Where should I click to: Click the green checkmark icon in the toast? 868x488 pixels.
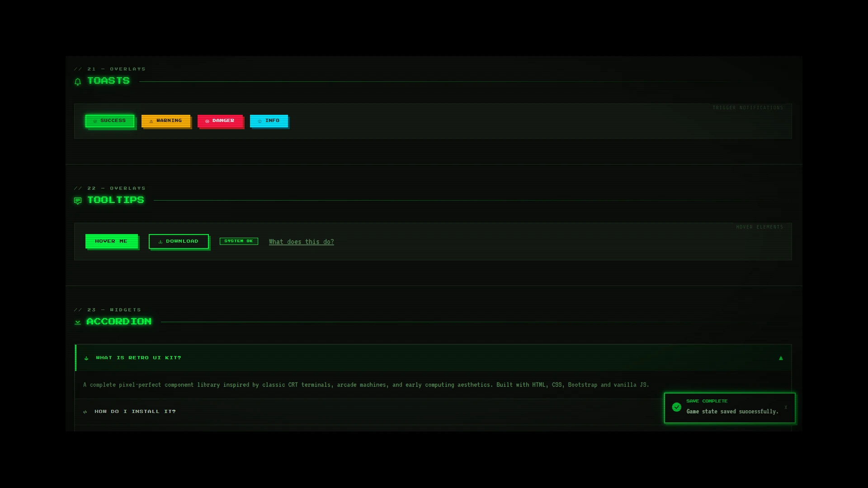pyautogui.click(x=677, y=407)
